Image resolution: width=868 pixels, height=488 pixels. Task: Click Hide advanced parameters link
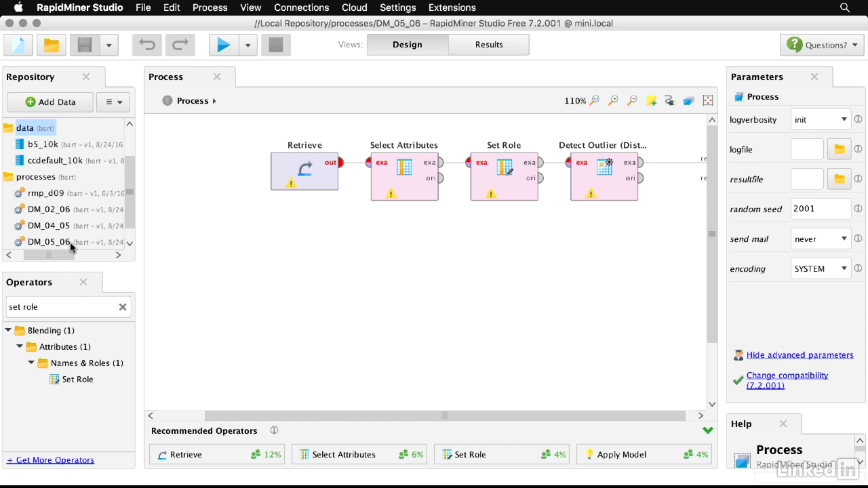[x=800, y=355]
